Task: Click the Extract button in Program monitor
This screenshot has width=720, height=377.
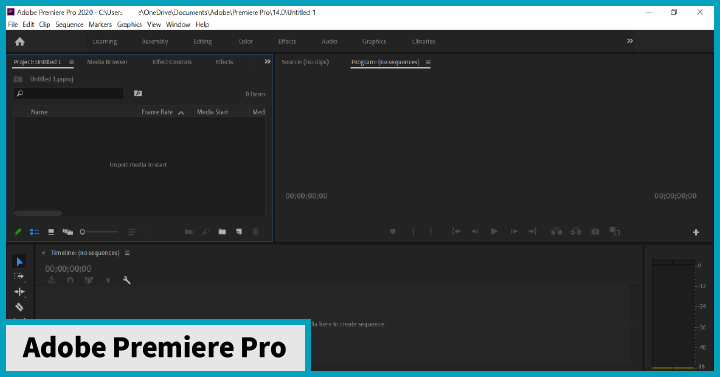Action: (576, 231)
